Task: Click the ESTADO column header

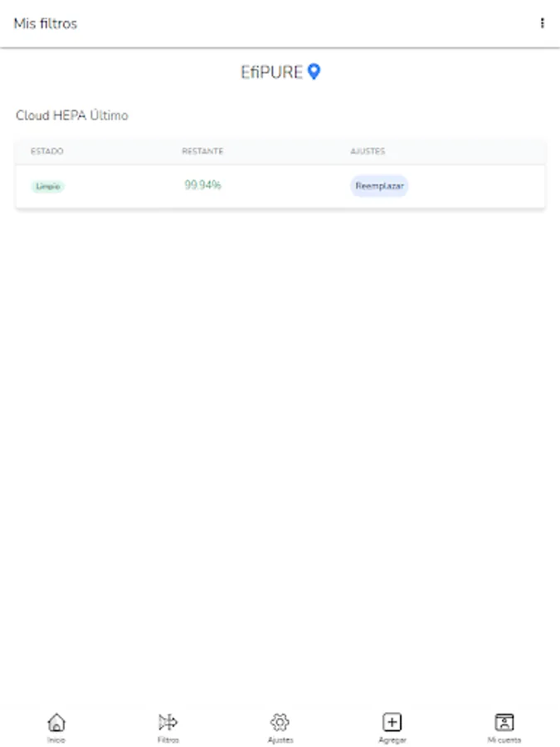Action: coord(47,151)
